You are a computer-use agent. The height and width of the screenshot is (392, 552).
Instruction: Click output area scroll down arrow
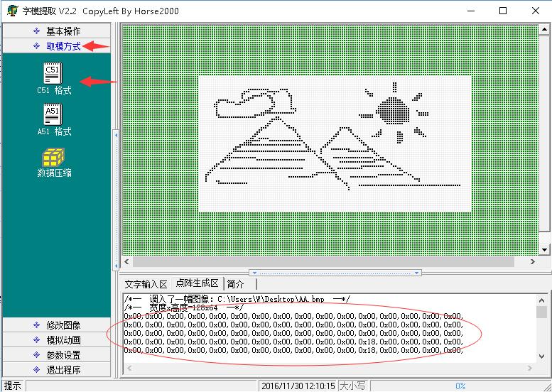click(542, 356)
